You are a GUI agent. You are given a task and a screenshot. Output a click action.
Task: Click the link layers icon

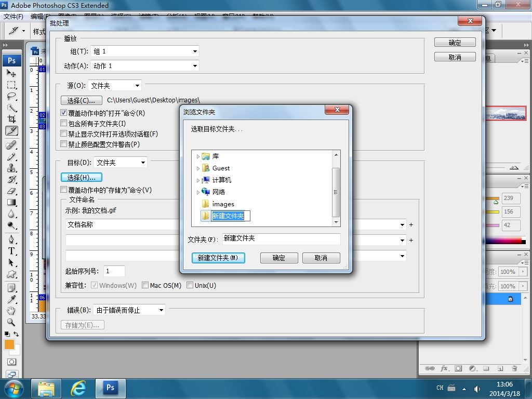[430, 368]
